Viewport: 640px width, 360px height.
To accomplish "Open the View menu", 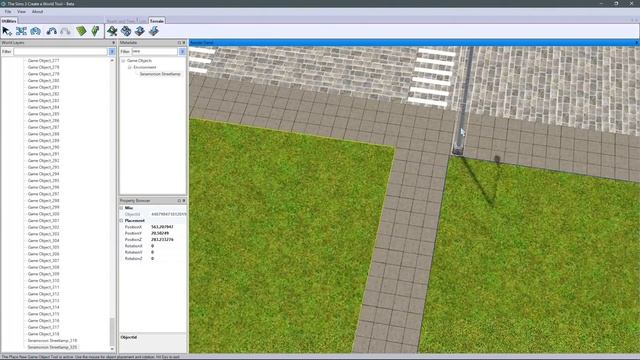I will (x=21, y=12).
